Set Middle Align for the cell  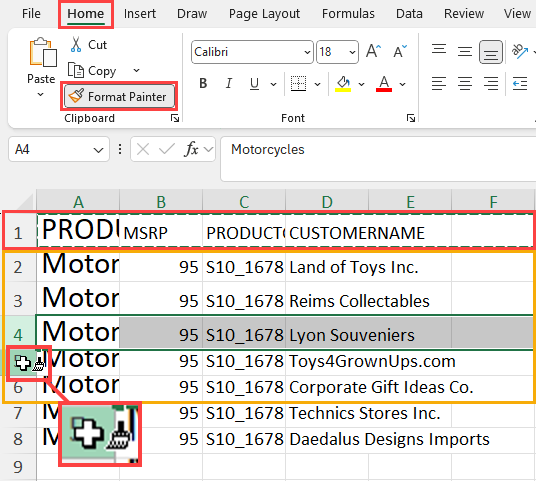(x=465, y=52)
